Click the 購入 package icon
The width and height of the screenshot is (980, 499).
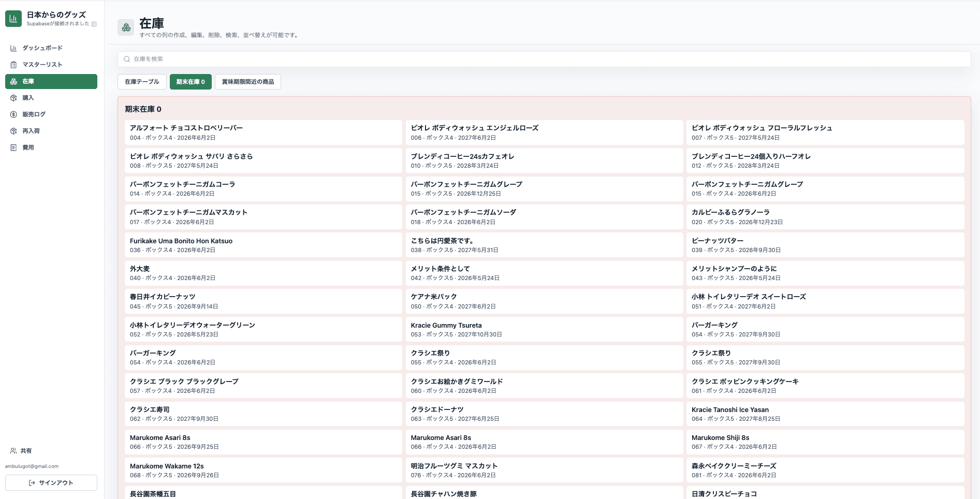pos(13,98)
